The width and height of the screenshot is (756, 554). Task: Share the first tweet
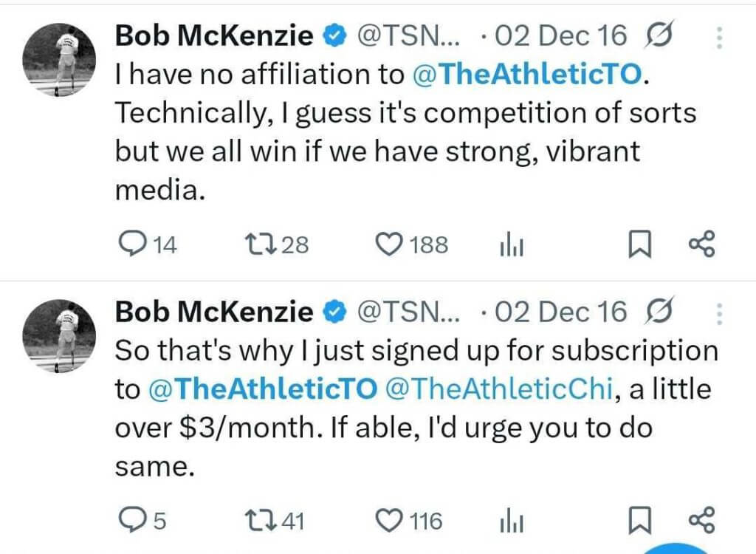tap(701, 244)
